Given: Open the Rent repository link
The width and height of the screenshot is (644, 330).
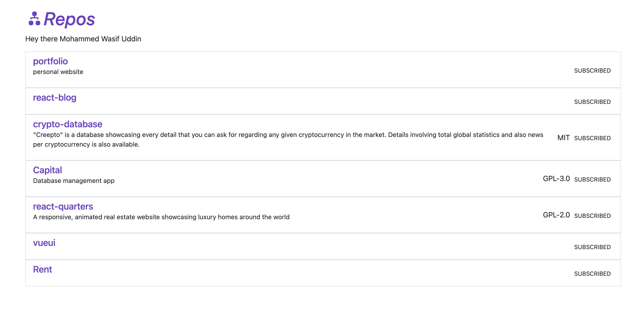Looking at the screenshot, I should (x=43, y=269).
